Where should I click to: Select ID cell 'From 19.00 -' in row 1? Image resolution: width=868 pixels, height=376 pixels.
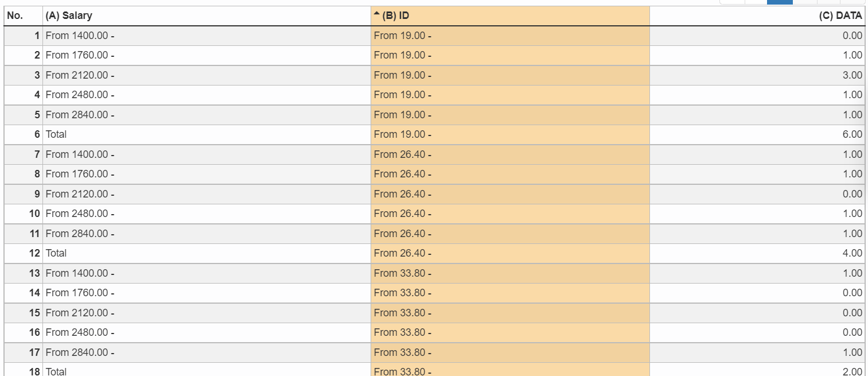[511, 36]
